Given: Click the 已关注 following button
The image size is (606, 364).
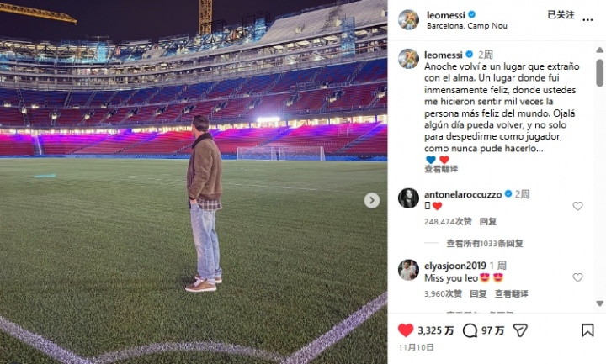Looking at the screenshot, I should tap(561, 15).
